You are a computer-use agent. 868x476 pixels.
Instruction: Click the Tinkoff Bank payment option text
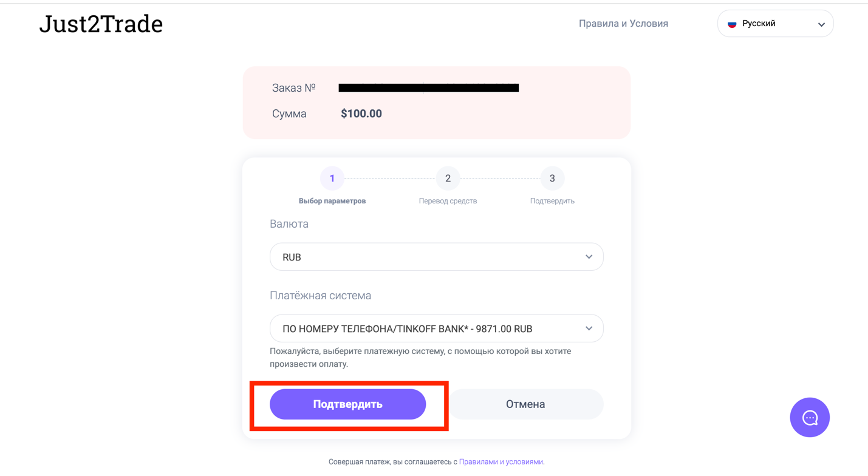click(407, 329)
